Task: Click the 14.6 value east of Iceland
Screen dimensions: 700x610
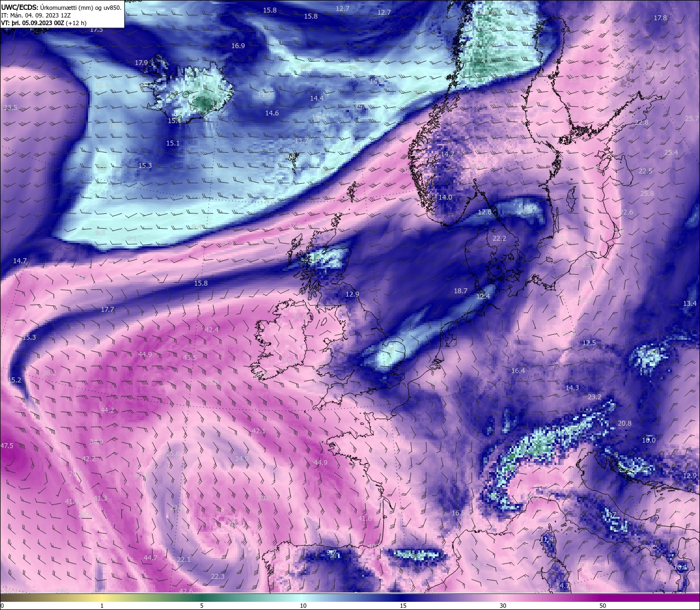Action: [x=272, y=113]
